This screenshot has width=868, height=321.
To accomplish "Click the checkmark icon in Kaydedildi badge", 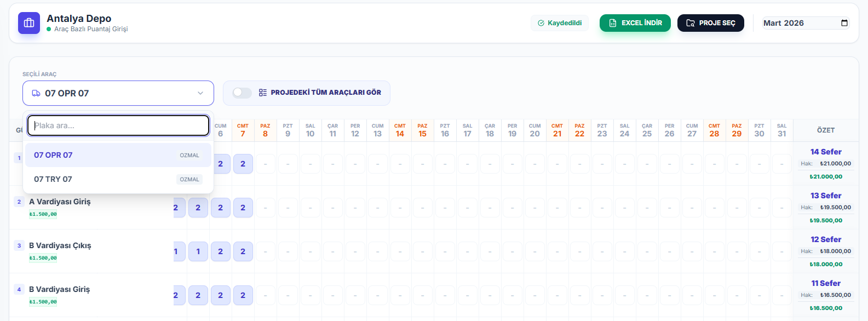I will [x=541, y=23].
